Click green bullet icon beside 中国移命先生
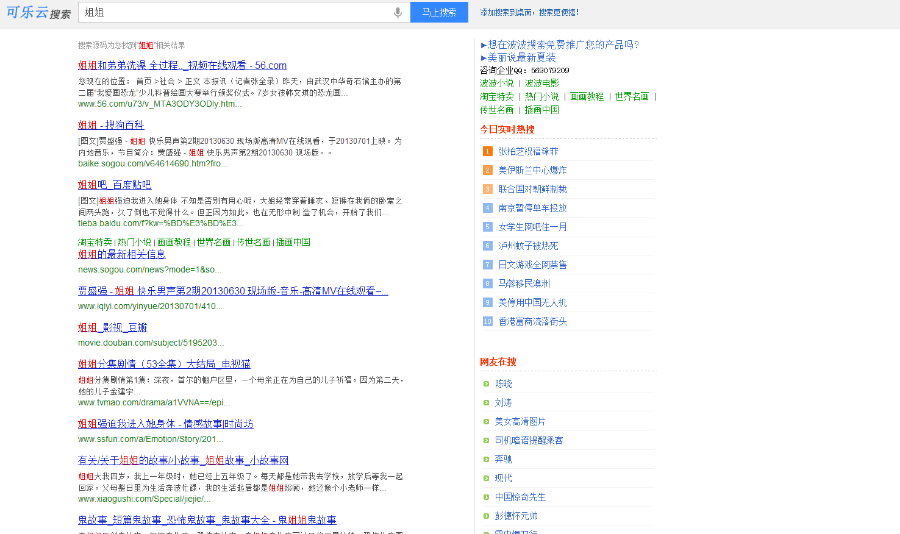900x534 pixels. [486, 497]
